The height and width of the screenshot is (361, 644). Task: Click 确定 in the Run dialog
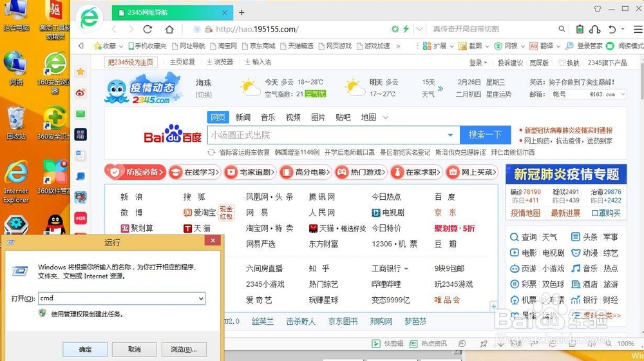point(85,349)
